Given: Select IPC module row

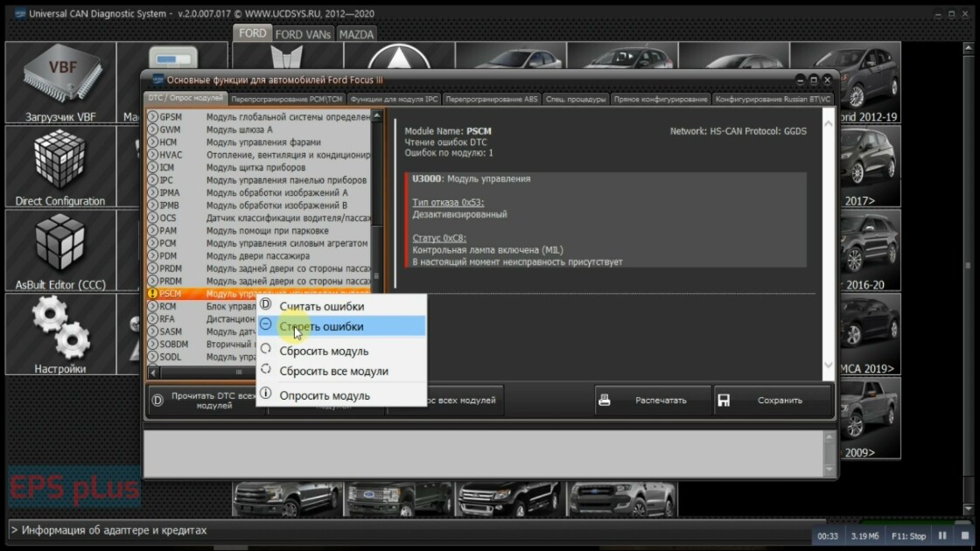Looking at the screenshot, I should 259,180.
